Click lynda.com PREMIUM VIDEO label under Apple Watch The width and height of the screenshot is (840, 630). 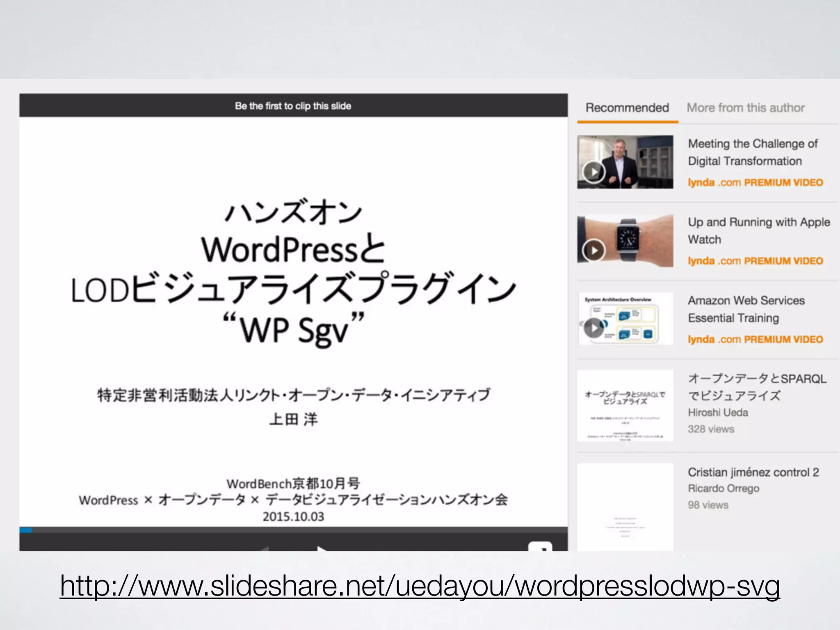click(x=756, y=261)
